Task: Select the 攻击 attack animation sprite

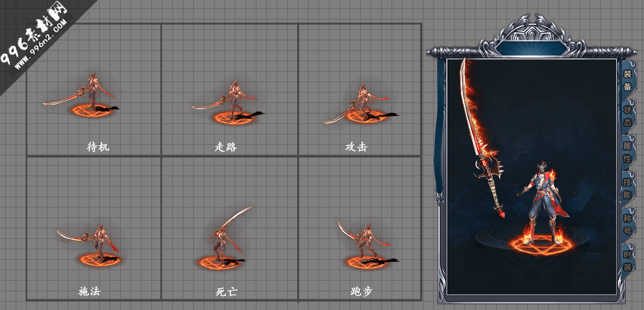Action: 361,105
